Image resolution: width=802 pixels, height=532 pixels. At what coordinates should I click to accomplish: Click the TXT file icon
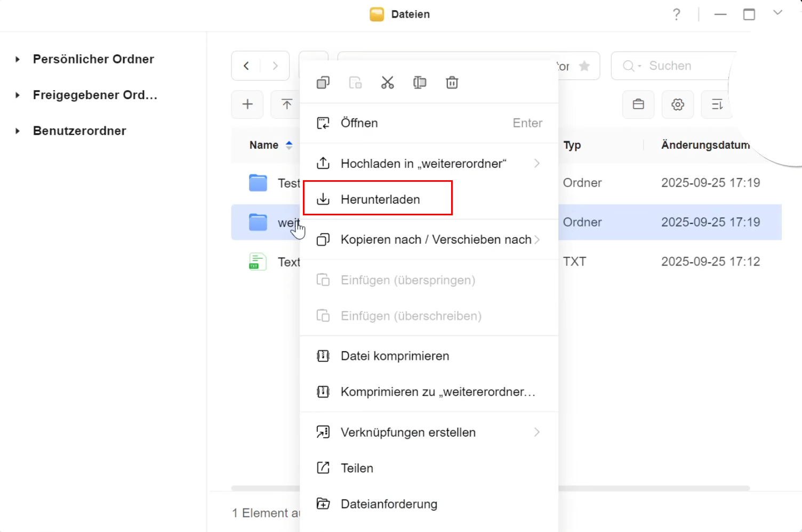click(258, 262)
